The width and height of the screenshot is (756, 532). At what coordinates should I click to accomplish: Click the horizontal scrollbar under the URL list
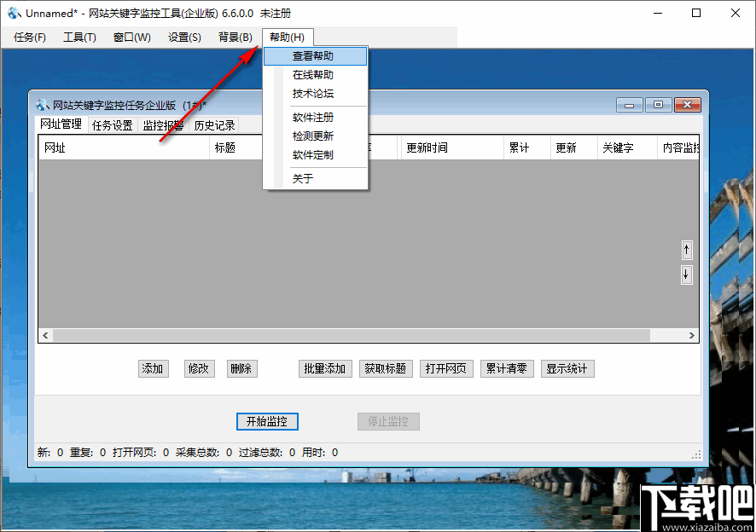[367, 335]
